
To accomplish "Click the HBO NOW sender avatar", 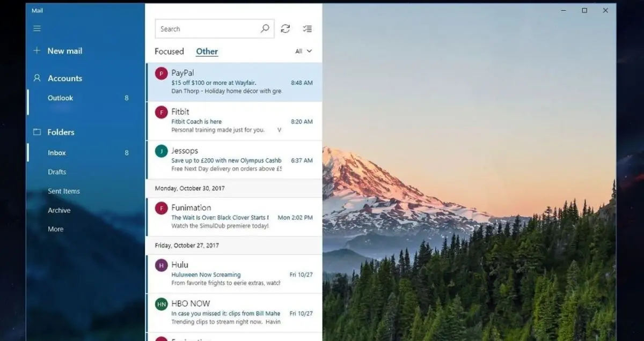I will [161, 304].
